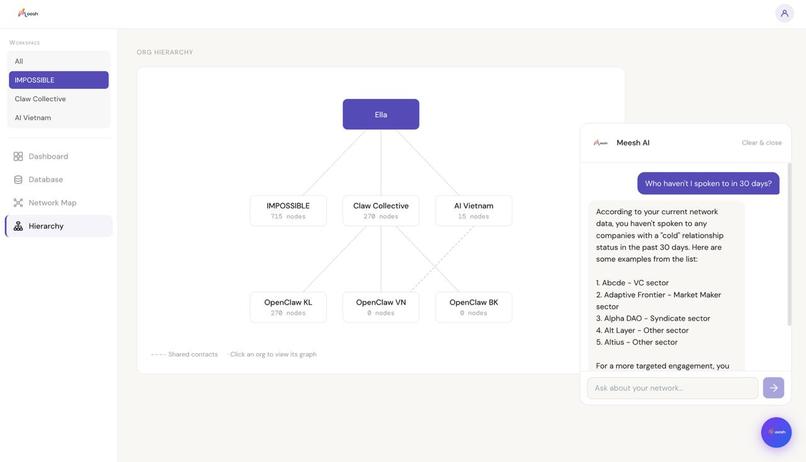The image size is (806, 462).
Task: Send chat message with arrow button
Action: 773,388
